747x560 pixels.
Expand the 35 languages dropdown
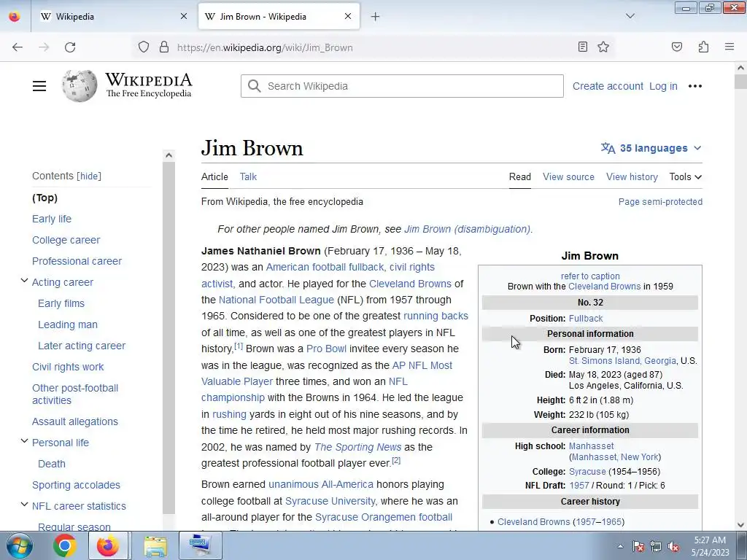651,148
